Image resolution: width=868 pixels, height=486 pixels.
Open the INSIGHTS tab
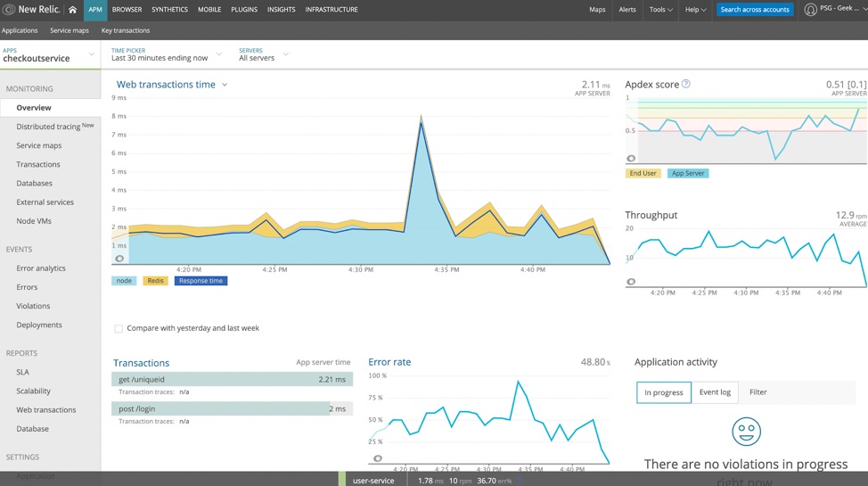point(282,10)
